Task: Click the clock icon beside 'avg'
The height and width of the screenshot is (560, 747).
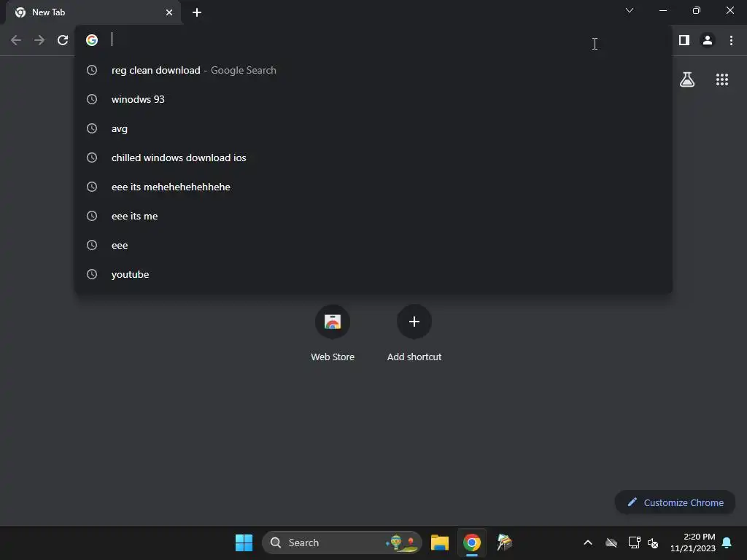Action: (92, 128)
